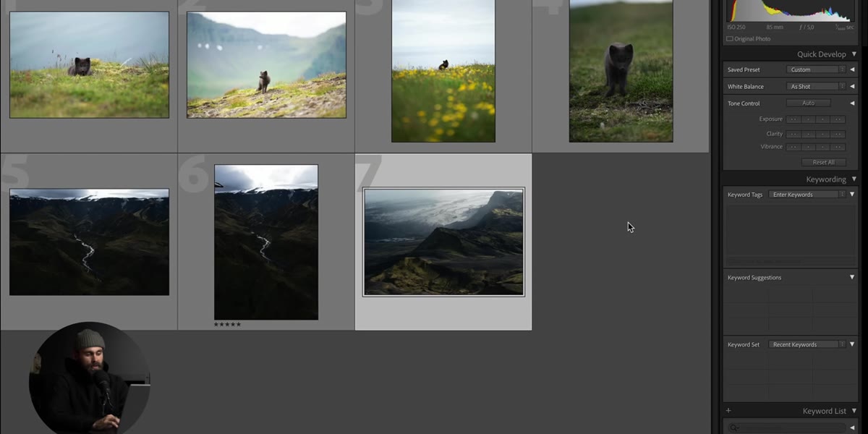
Task: Toggle Original Photo checkbox under histogram
Action: (729, 39)
